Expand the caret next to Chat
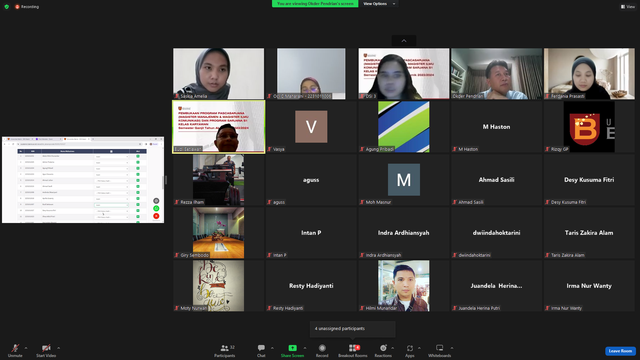The height and width of the screenshot is (360, 640). point(272,348)
